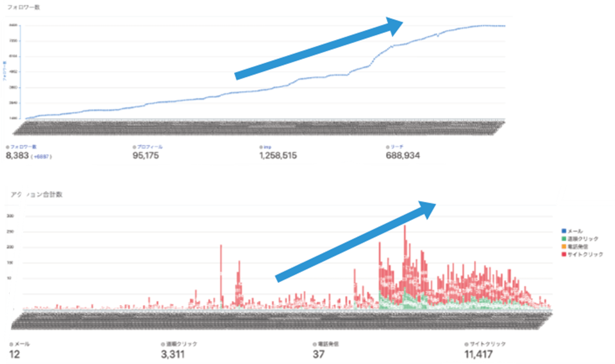Viewport: 615px width, 364px height.
Task: Toggle the imp metric radio dot
Action: 261,147
